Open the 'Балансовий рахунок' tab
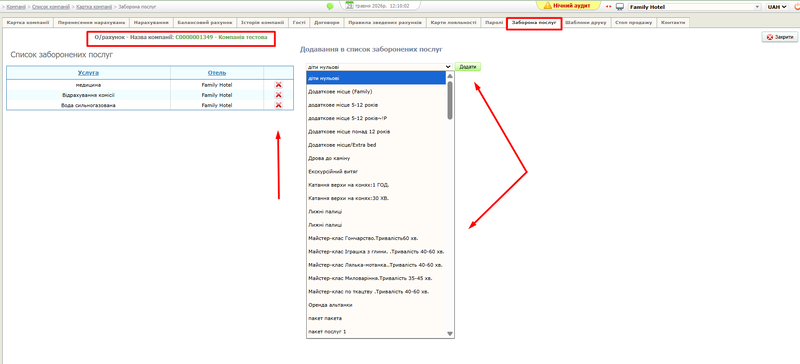Viewport: 800px width, 364px height. coord(205,22)
